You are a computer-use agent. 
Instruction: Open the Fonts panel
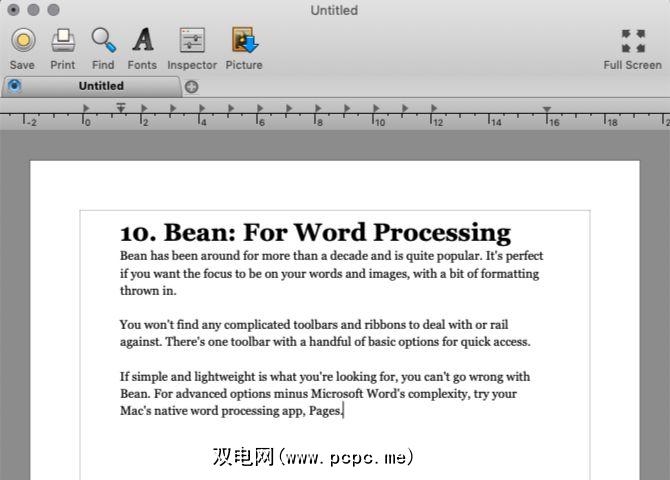[x=143, y=40]
